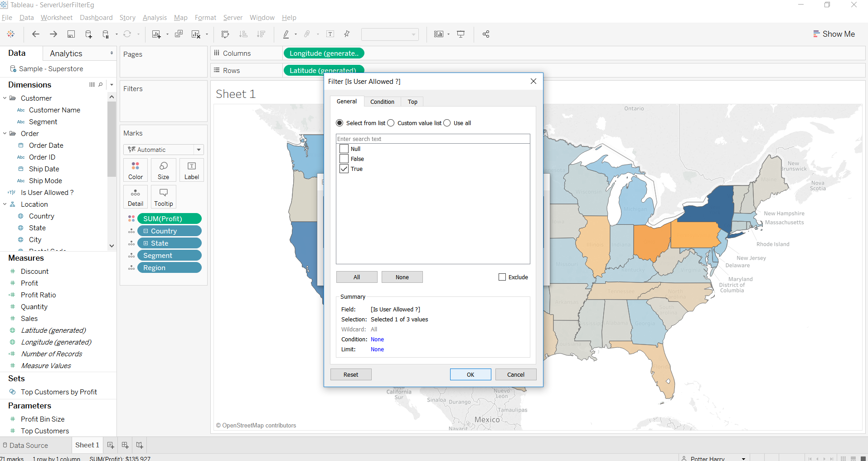Select the highlight pen tool
This screenshot has width=868, height=461.
(286, 34)
